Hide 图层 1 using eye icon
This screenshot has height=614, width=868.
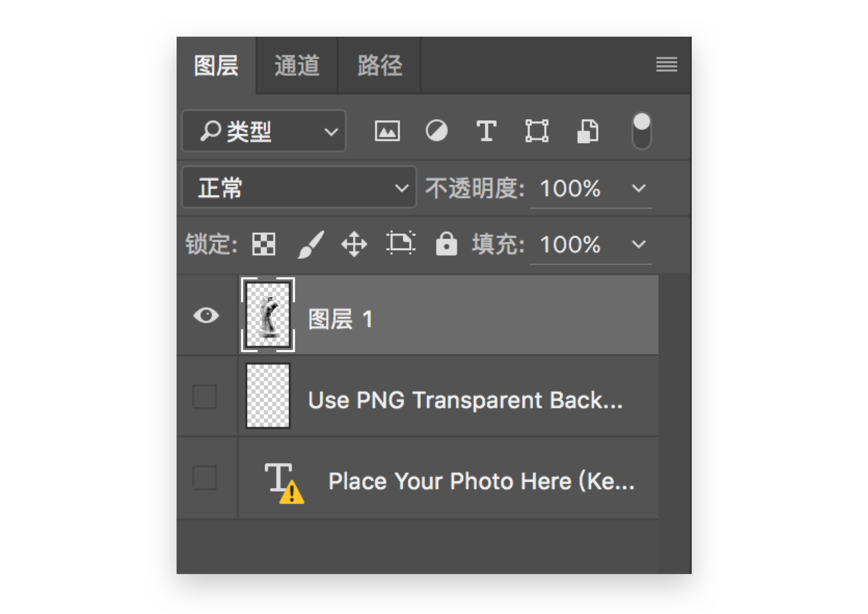pos(206,315)
